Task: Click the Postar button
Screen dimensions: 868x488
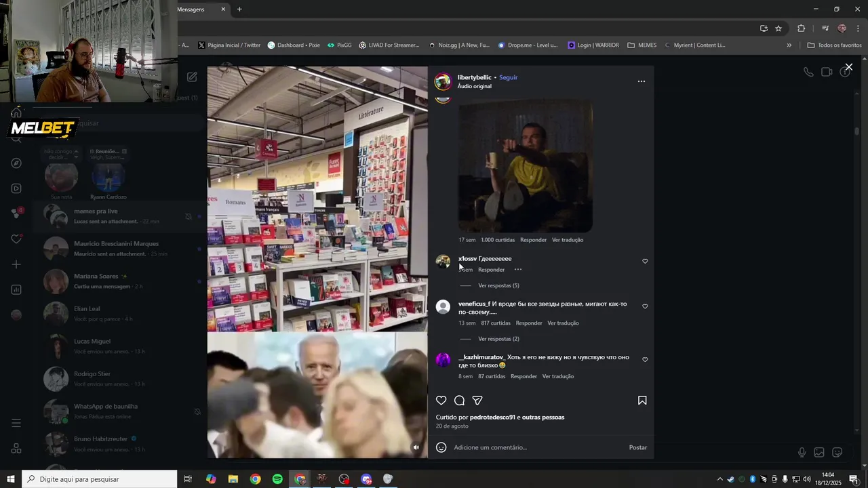Action: (x=637, y=447)
